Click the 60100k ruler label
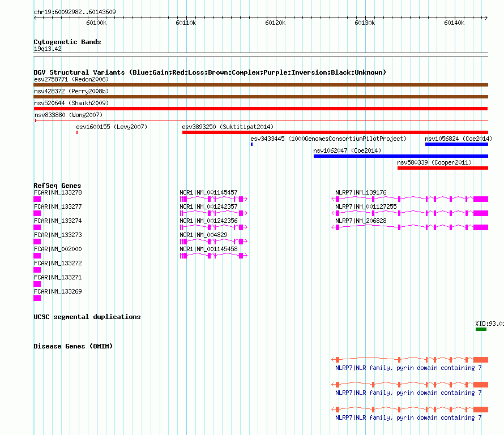Image resolution: width=504 pixels, height=435 pixels. click(96, 23)
